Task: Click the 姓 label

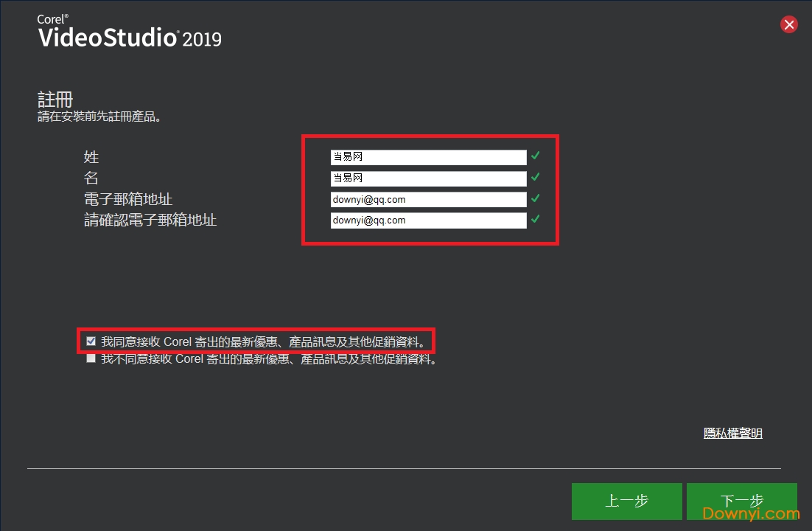Action: [91, 156]
